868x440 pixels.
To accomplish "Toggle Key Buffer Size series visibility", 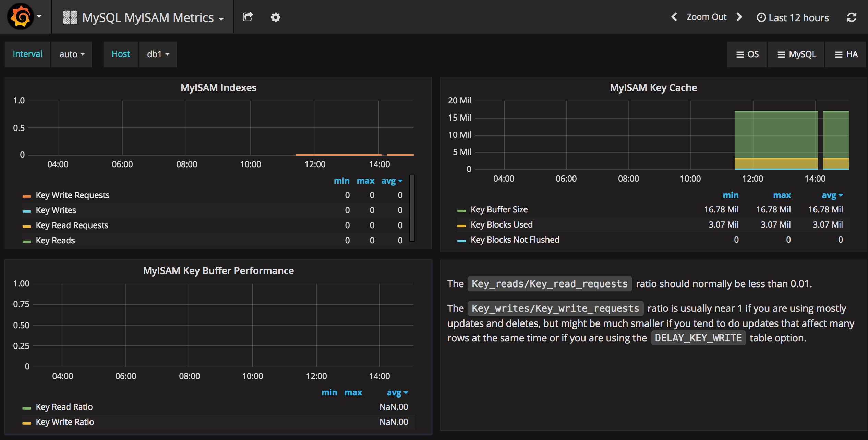I will tap(499, 209).
